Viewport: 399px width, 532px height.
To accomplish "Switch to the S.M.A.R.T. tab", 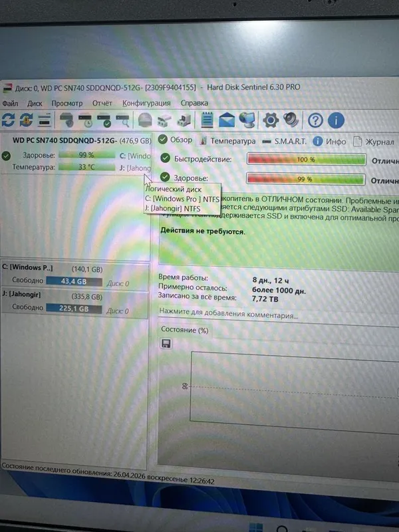I will tap(285, 141).
